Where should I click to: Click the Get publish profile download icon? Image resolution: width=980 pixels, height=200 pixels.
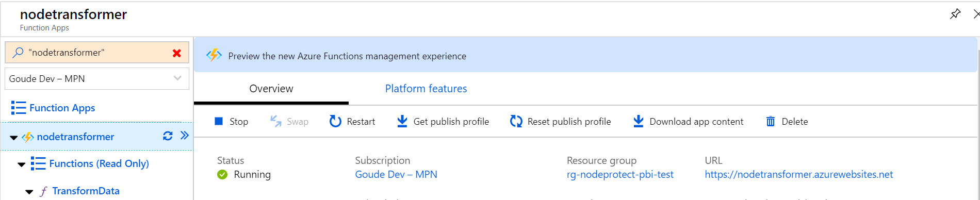point(402,121)
